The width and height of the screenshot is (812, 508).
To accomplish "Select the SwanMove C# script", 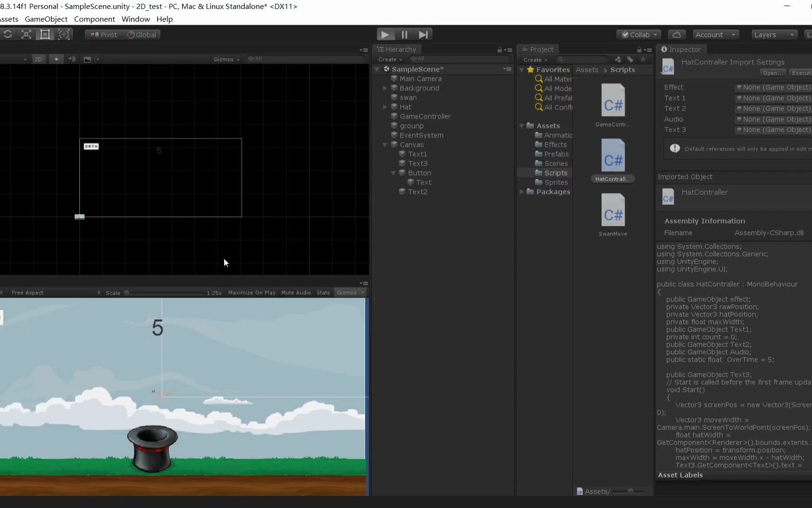I will 613,212.
